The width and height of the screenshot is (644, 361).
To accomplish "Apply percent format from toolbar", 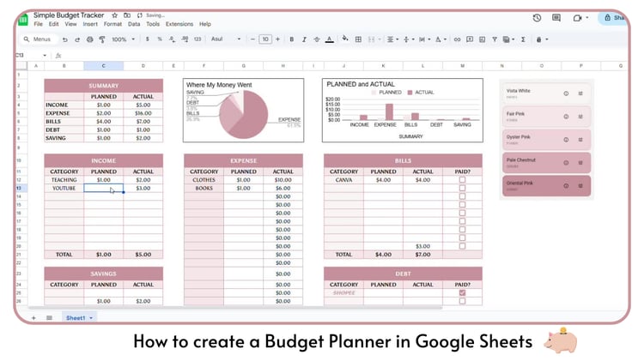I will tap(160, 39).
